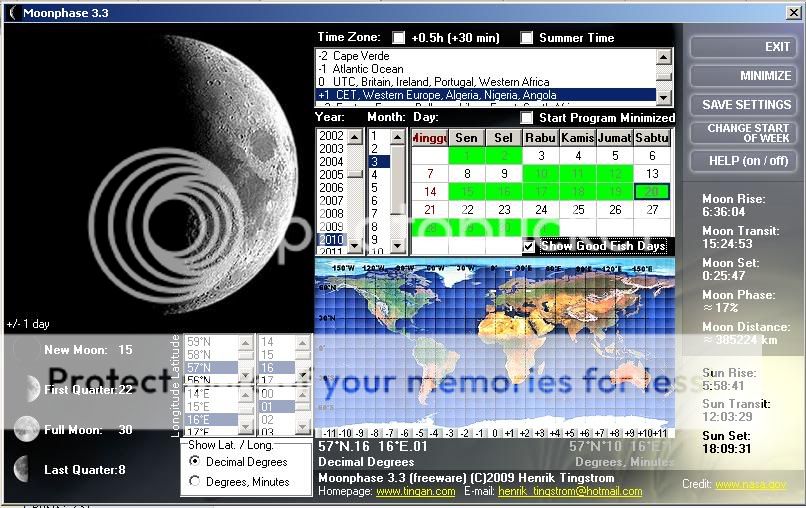Click the MINIMIZE button
Image resolution: width=806 pixels, height=508 pixels.
[x=743, y=76]
